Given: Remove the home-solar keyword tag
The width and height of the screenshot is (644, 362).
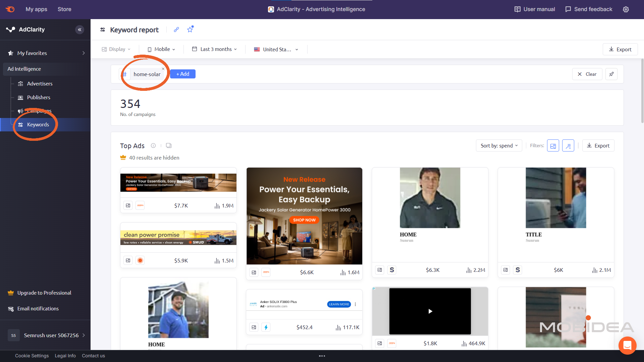Looking at the screenshot, I should click(163, 69).
